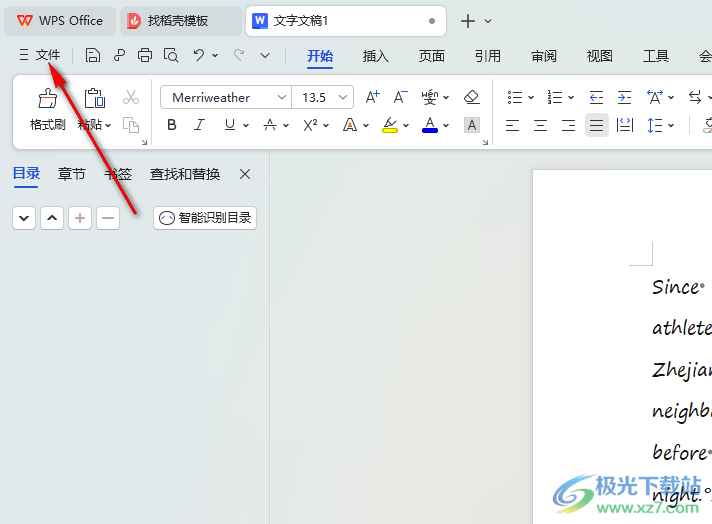Switch to the 审阅 ribbon tab
The width and height of the screenshot is (712, 524).
coord(544,56)
